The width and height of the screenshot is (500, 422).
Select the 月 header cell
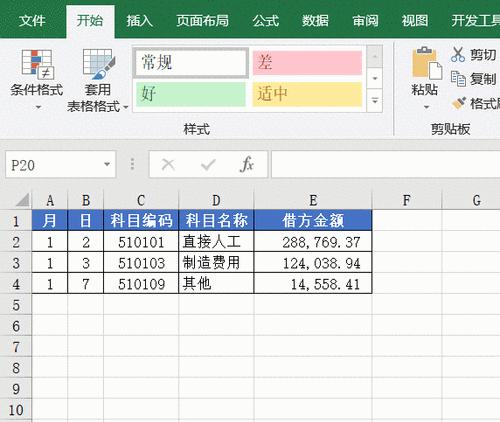click(x=50, y=220)
